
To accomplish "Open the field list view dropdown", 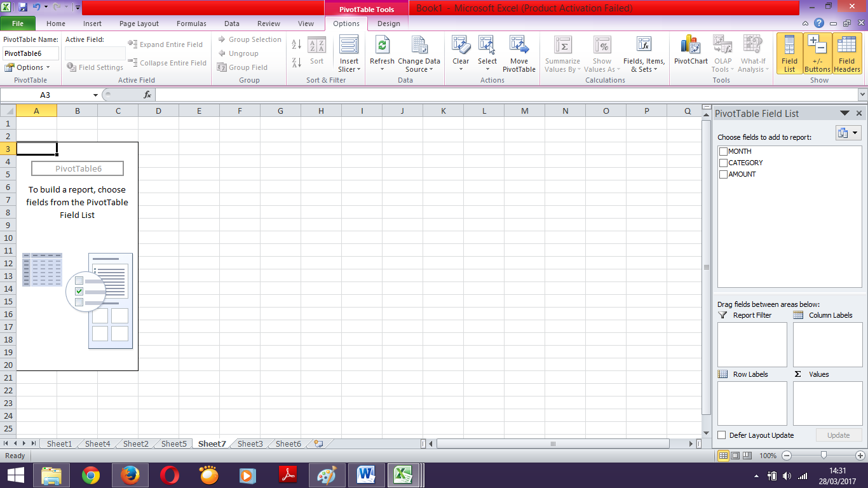I will point(847,133).
